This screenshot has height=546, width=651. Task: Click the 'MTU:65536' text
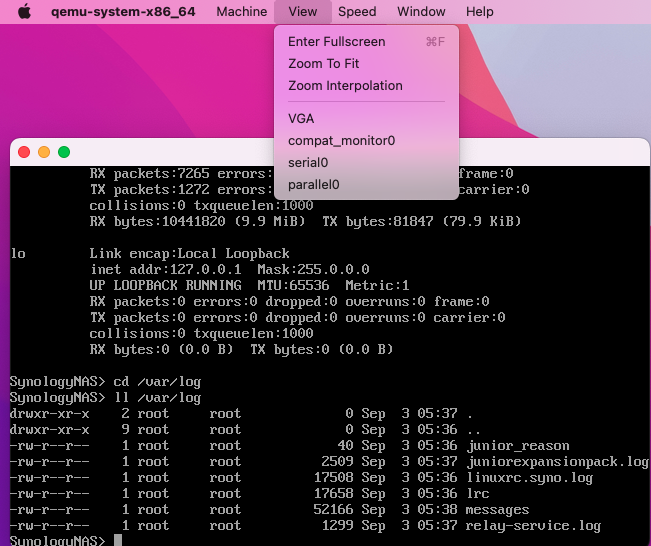(x=293, y=286)
